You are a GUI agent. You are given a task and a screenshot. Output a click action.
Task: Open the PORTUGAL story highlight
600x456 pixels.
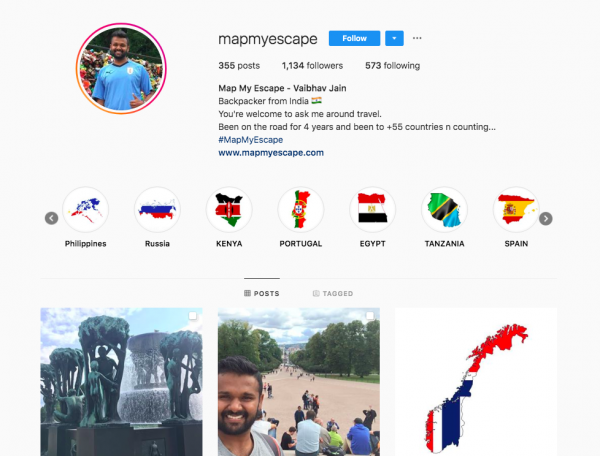pyautogui.click(x=301, y=210)
